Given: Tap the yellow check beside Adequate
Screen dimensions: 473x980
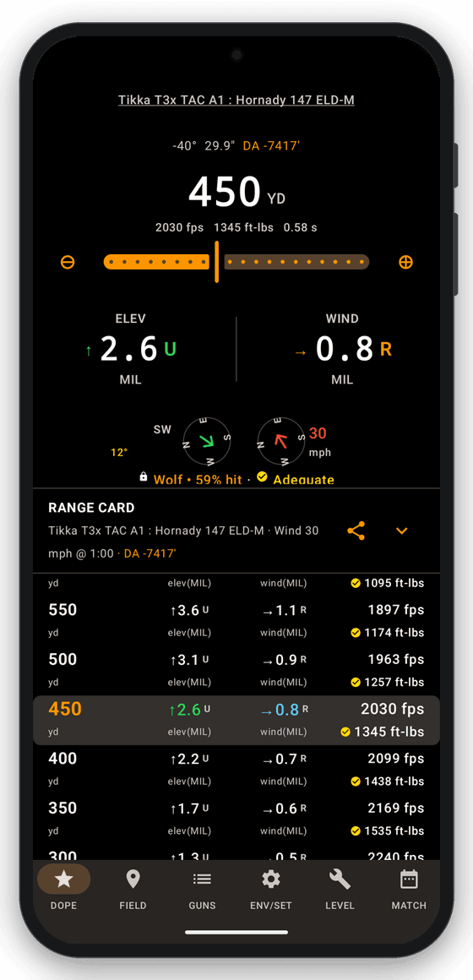Looking at the screenshot, I should (x=263, y=477).
